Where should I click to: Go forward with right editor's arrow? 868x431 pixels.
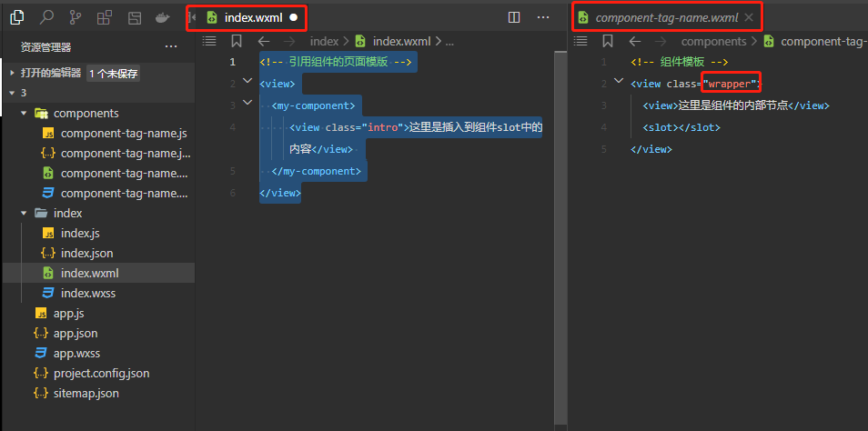pyautogui.click(x=661, y=41)
